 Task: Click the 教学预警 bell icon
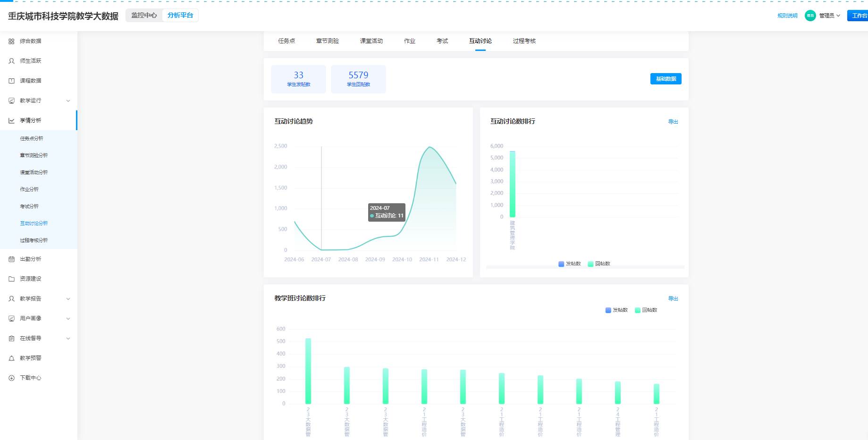click(x=11, y=358)
